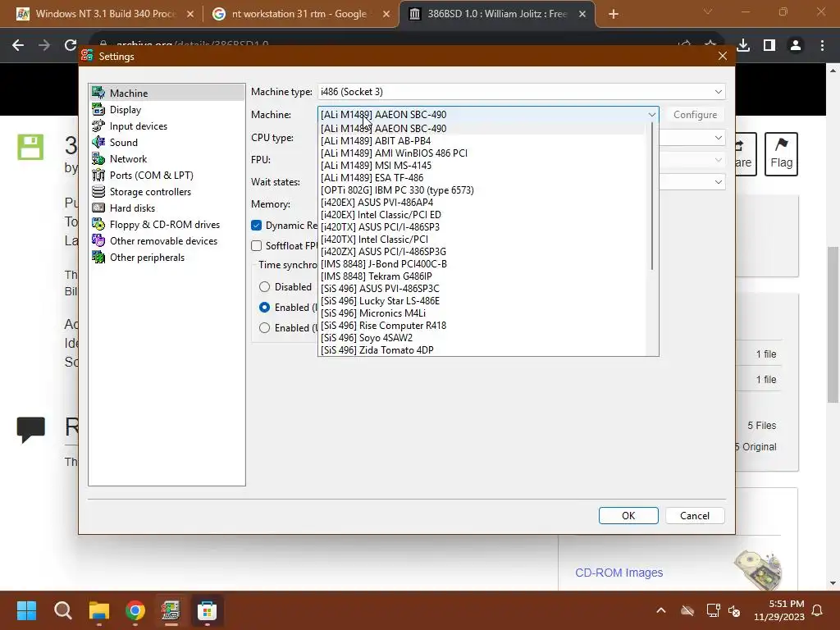Click the machine list scrollbar thumb
The image size is (840, 630).
point(652,196)
